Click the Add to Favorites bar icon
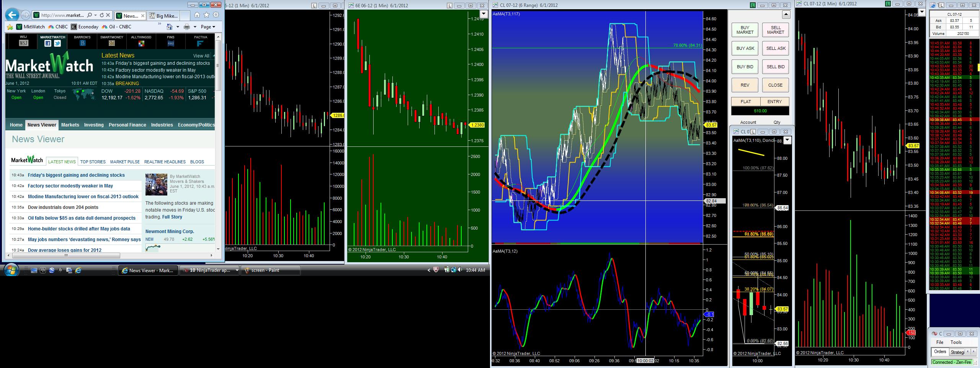The height and width of the screenshot is (368, 980). pos(10,27)
